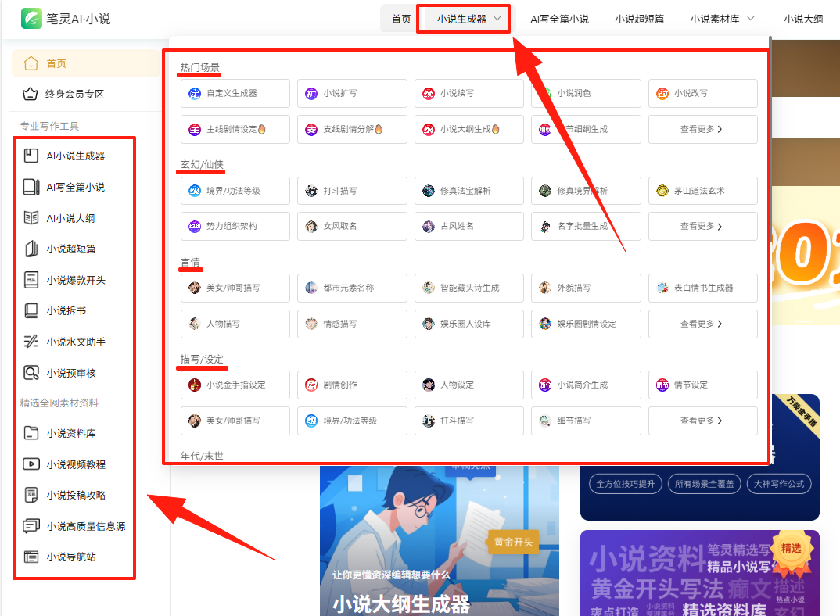Open 小说高质量信息源 in the sidebar

(74, 526)
